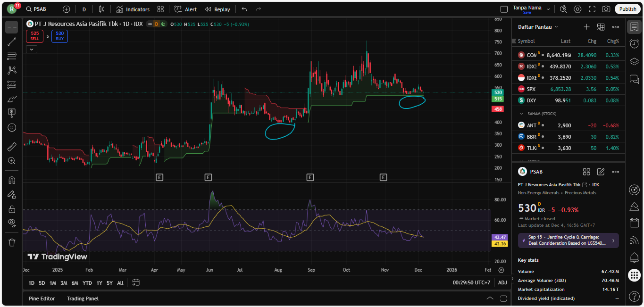Viewport: 644px width, 307px height.
Task: Enter fullscreen mode
Action: [x=592, y=9]
